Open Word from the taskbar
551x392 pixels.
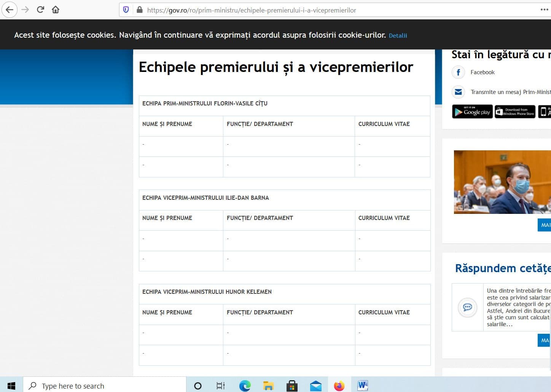363,386
